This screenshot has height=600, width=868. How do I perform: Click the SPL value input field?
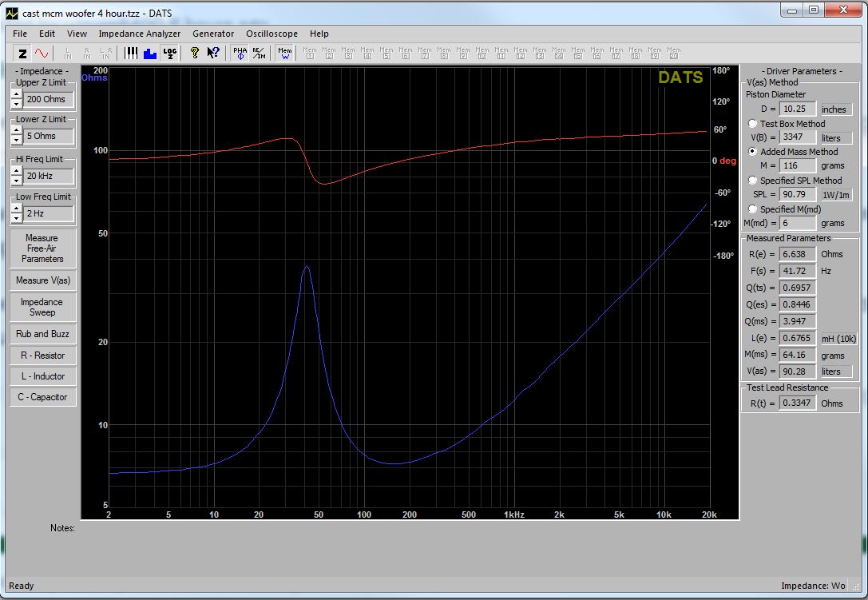point(798,194)
